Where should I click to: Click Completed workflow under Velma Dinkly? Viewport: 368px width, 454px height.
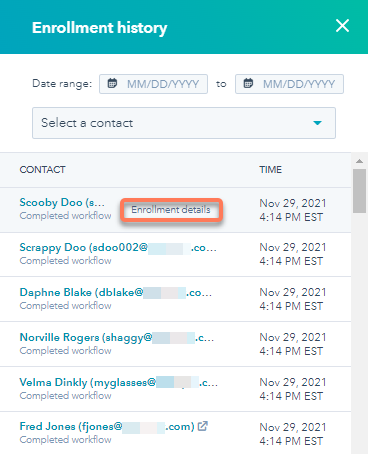[65, 396]
